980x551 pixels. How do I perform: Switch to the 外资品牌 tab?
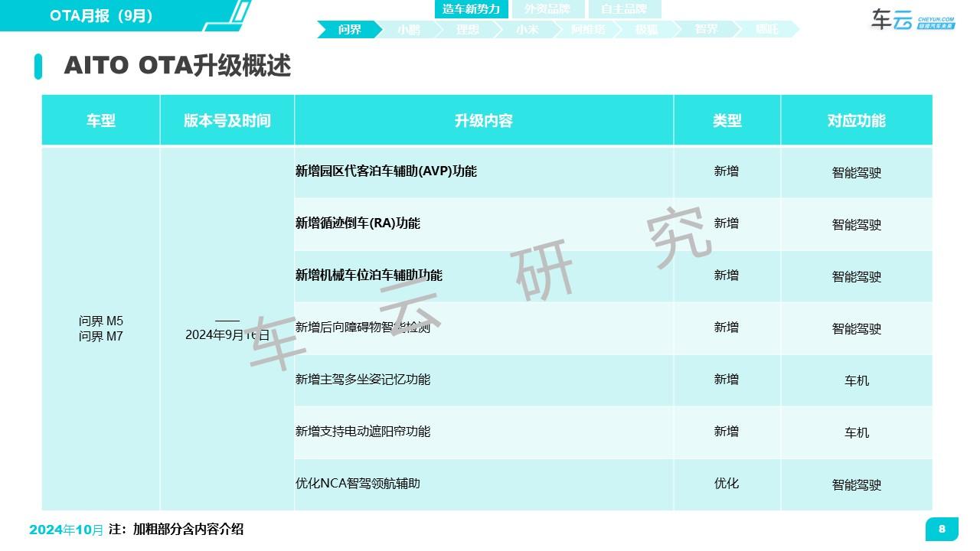coord(547,9)
